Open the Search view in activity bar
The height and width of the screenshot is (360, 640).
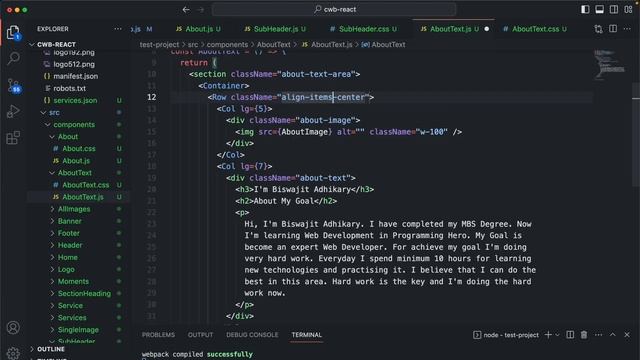click(x=13, y=58)
